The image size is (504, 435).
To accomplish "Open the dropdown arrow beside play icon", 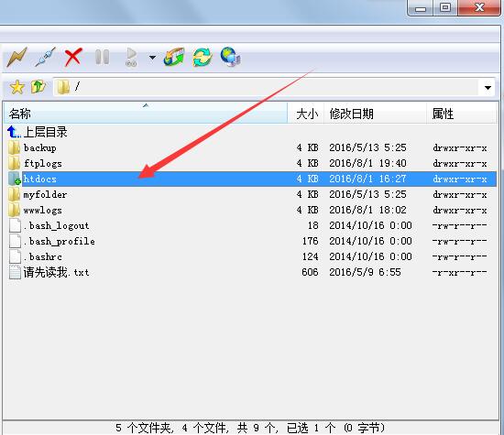I will coord(152,58).
